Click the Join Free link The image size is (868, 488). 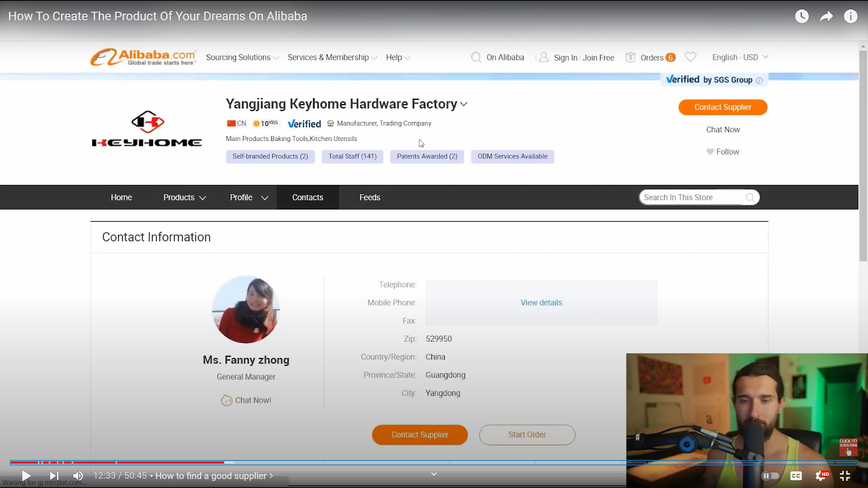(598, 57)
